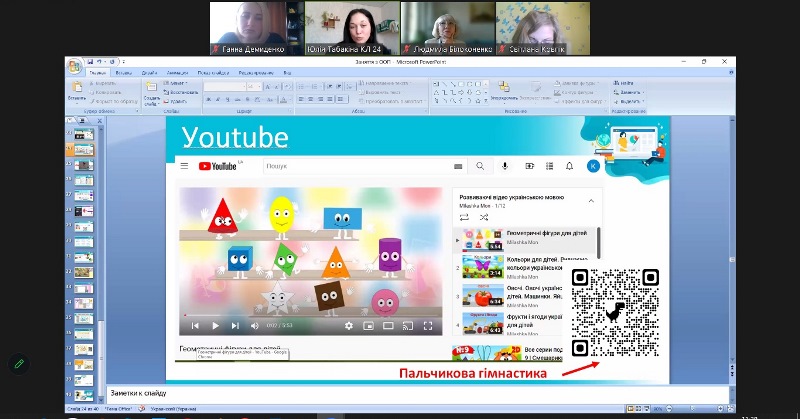
Task: Toggle playlist loop button
Action: (x=465, y=216)
